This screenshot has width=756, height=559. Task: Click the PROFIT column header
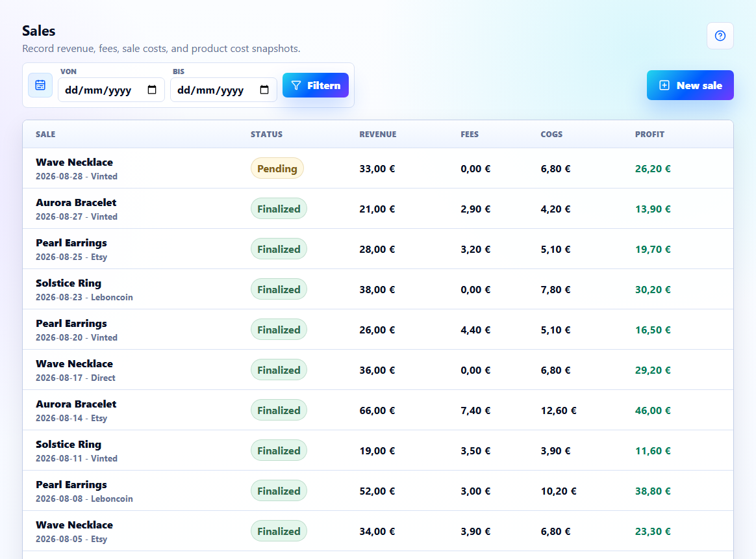649,134
